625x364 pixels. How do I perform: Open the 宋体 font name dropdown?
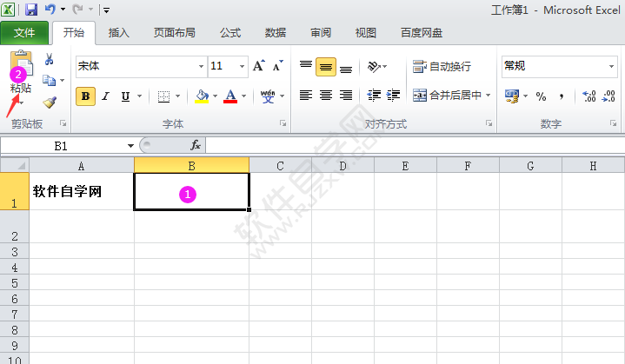pos(202,66)
